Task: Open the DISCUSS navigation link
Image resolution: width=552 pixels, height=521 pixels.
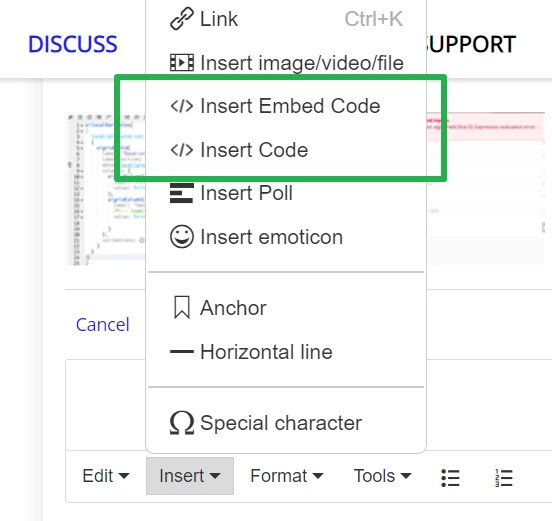Action: click(73, 44)
